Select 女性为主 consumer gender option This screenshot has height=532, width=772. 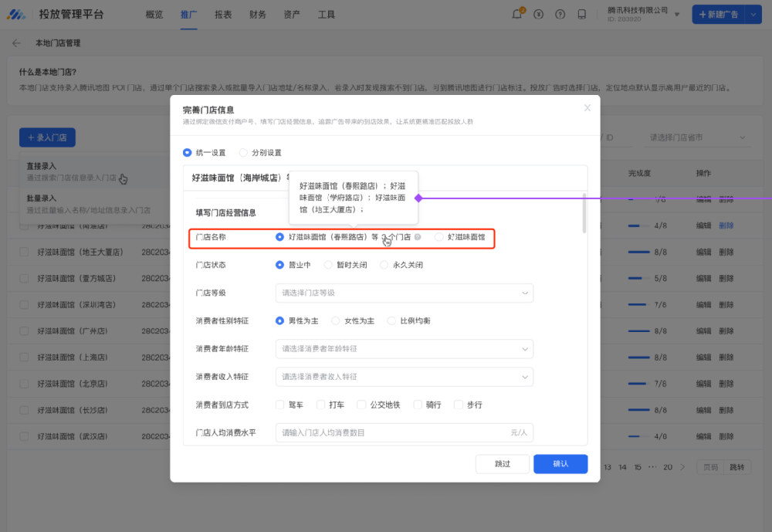(x=336, y=320)
